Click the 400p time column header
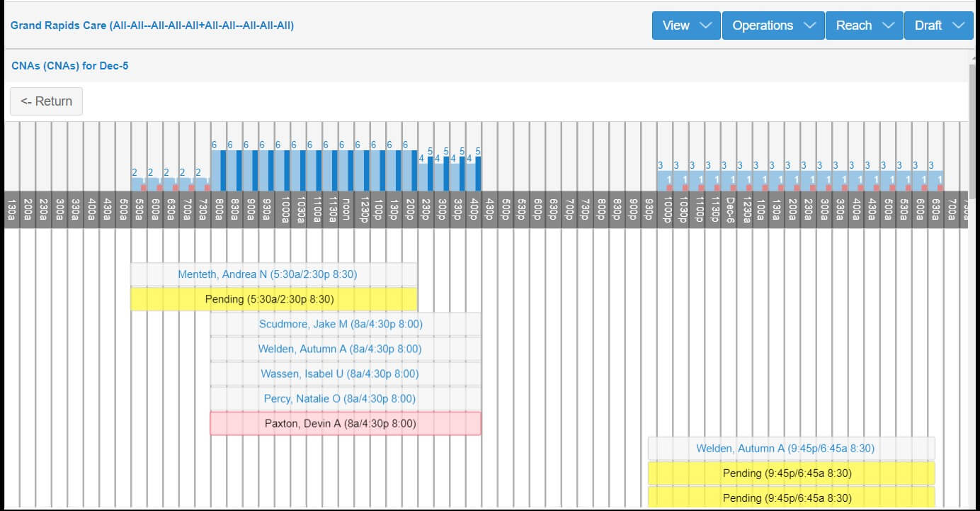This screenshot has height=511, width=980. pyautogui.click(x=473, y=210)
